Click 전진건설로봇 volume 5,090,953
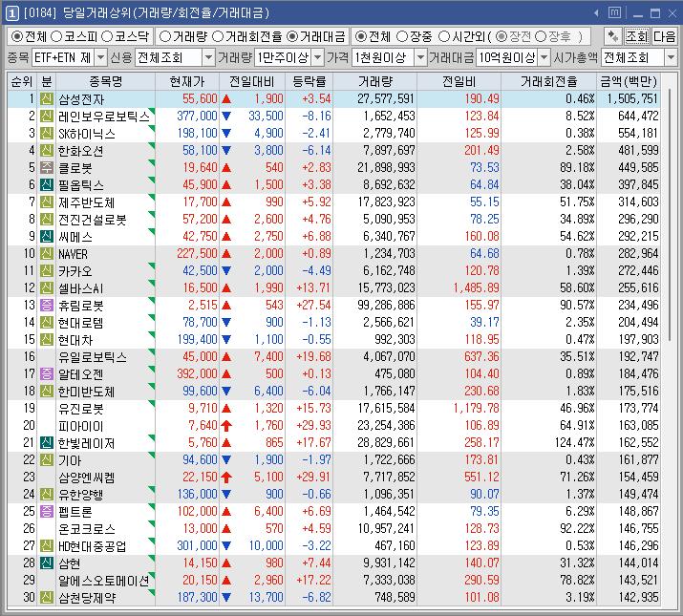The width and height of the screenshot is (683, 616). pyautogui.click(x=389, y=219)
